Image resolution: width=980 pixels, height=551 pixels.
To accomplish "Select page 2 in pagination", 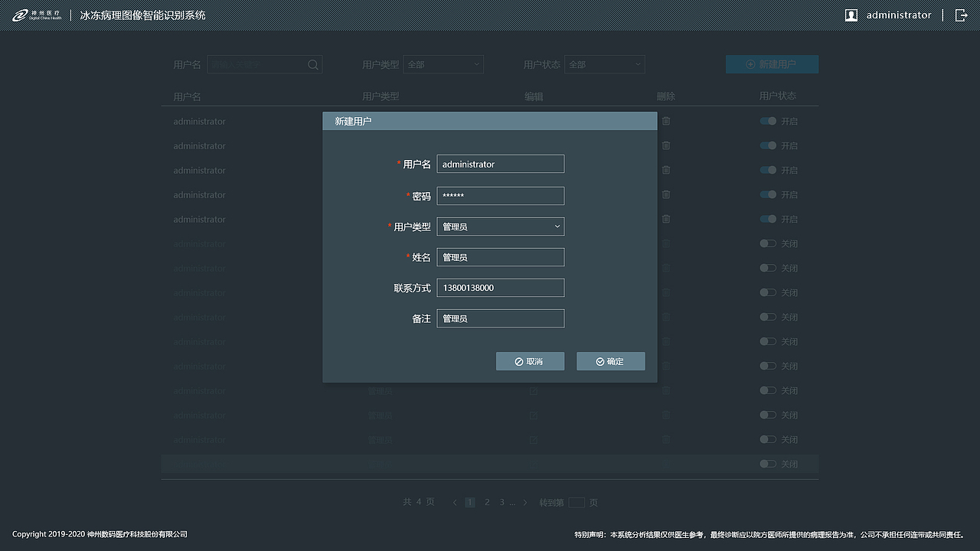I will 487,503.
